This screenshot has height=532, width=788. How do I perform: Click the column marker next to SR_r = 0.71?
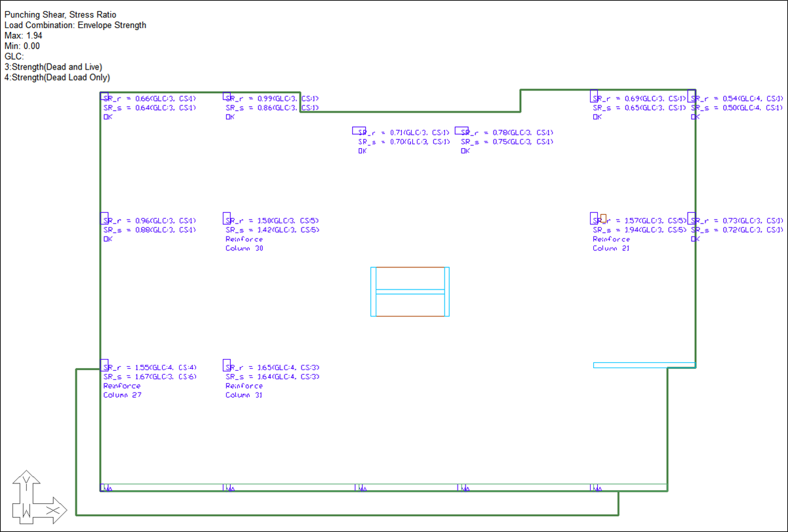pos(359,130)
